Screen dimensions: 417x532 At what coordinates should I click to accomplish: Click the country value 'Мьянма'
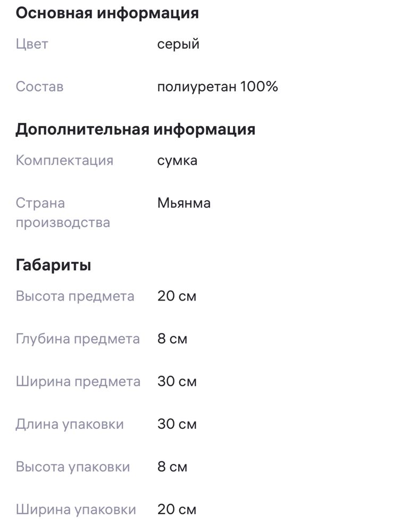click(184, 203)
